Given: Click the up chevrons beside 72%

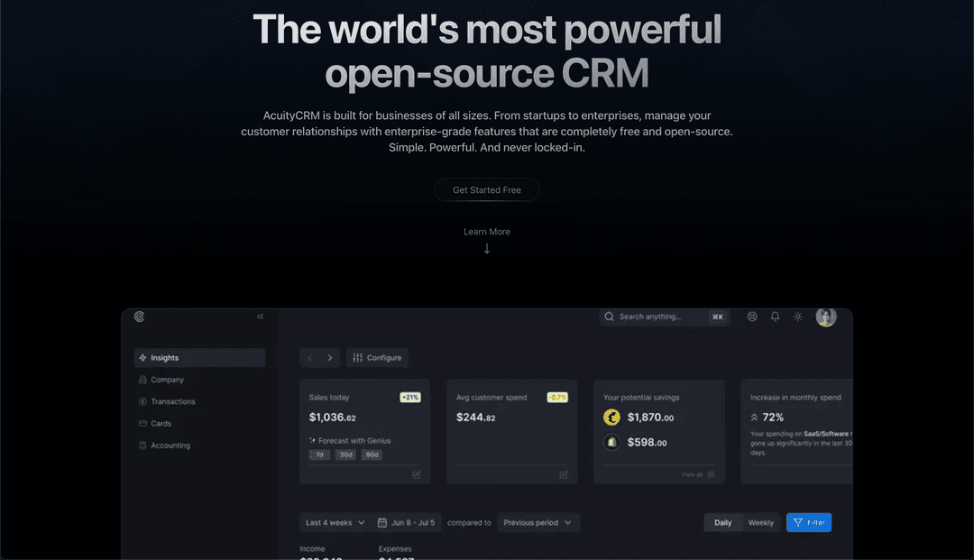Looking at the screenshot, I should 754,418.
